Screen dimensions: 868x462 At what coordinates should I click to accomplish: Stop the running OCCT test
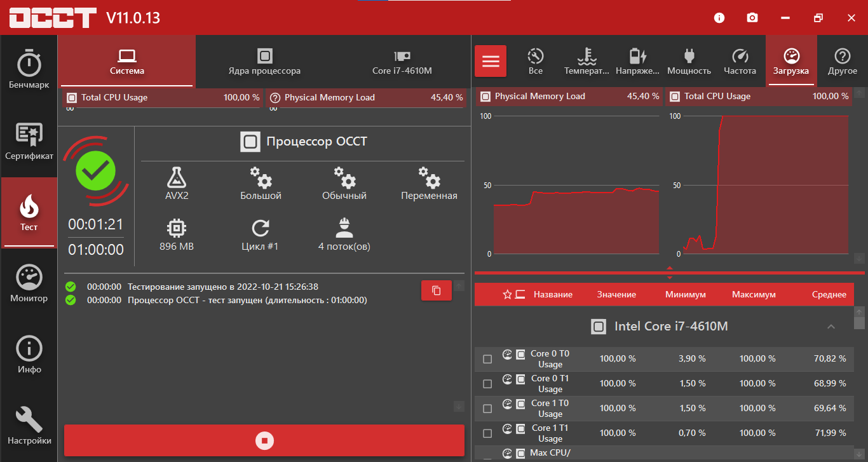(x=264, y=440)
